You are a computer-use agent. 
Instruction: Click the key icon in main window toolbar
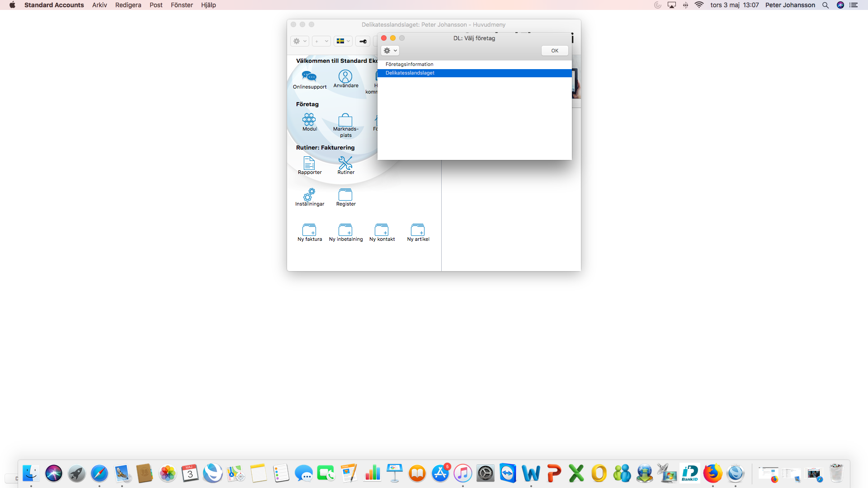(363, 41)
